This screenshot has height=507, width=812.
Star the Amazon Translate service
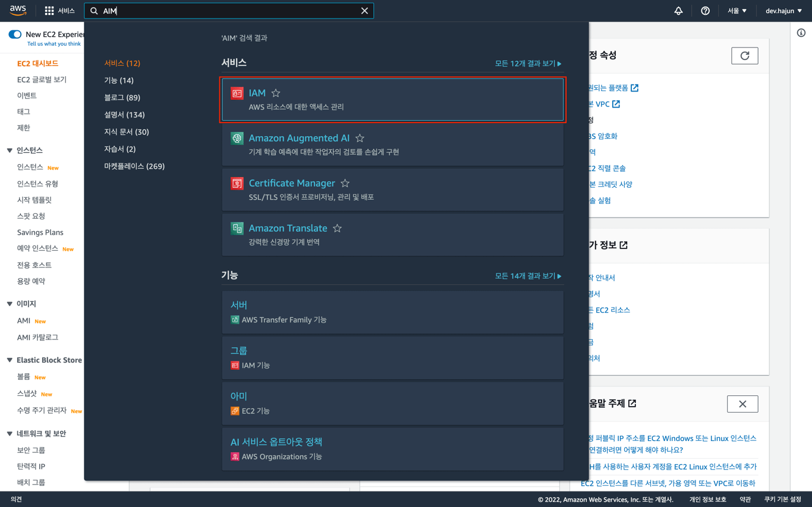point(337,228)
